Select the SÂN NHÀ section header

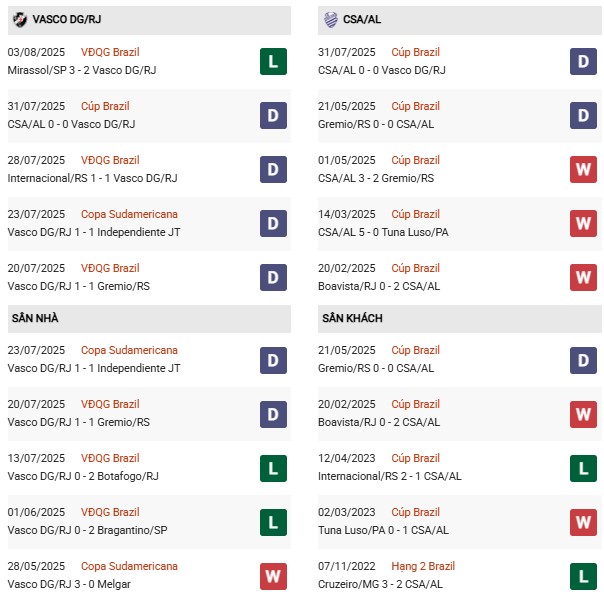pyautogui.click(x=39, y=318)
